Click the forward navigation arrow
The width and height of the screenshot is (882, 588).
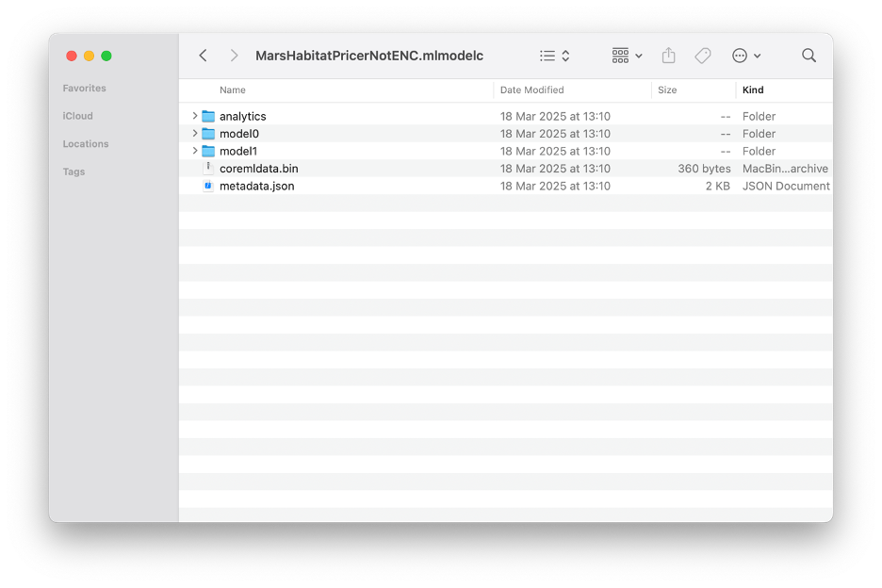[234, 56]
